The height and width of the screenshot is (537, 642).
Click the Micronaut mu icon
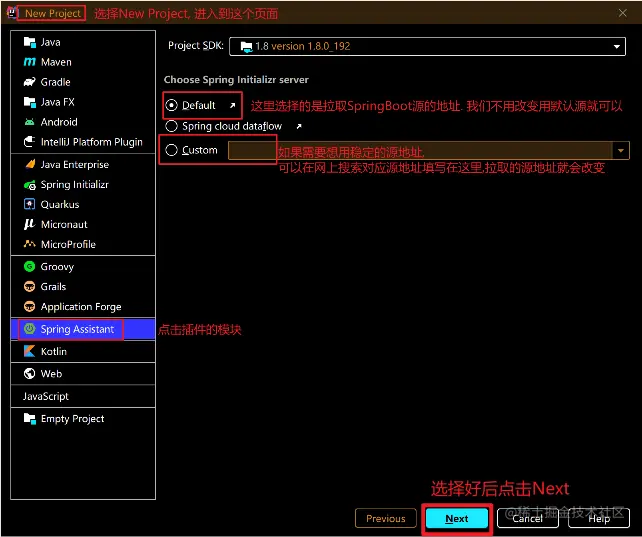[29, 224]
